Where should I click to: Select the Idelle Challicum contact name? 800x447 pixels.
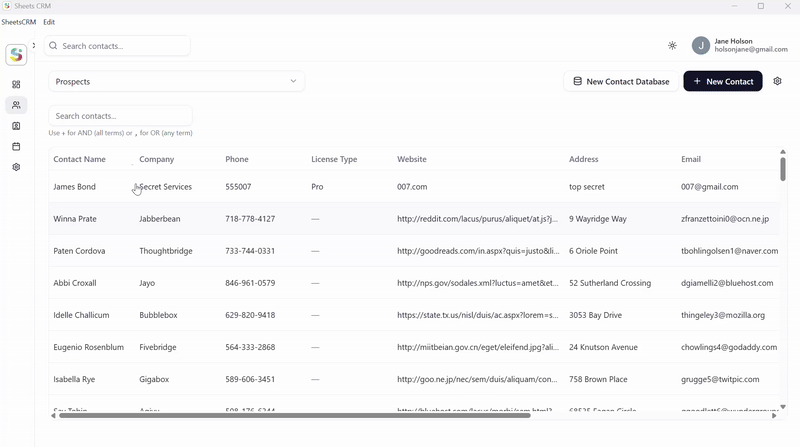[81, 315]
